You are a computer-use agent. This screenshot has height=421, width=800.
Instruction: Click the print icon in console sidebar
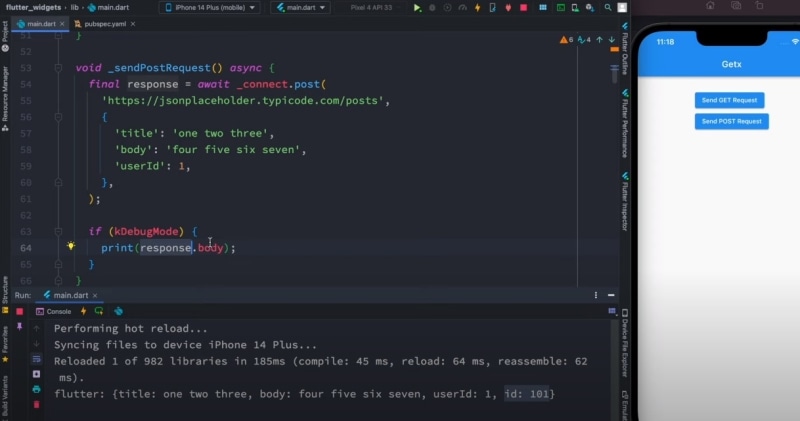(36, 388)
